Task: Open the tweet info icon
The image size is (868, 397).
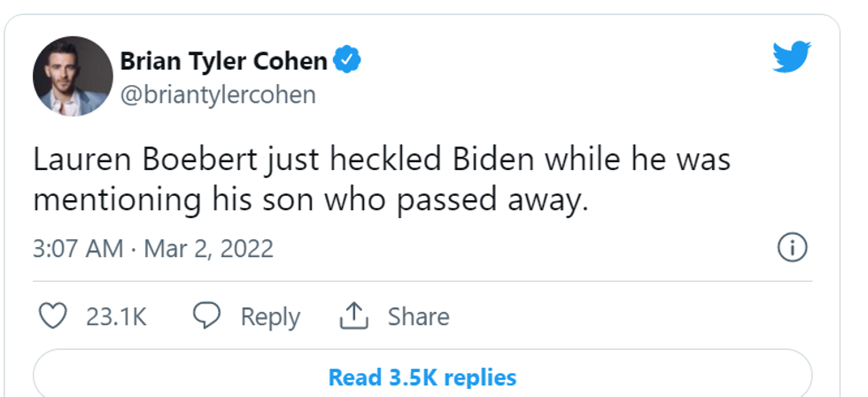Action: pyautogui.click(x=792, y=248)
